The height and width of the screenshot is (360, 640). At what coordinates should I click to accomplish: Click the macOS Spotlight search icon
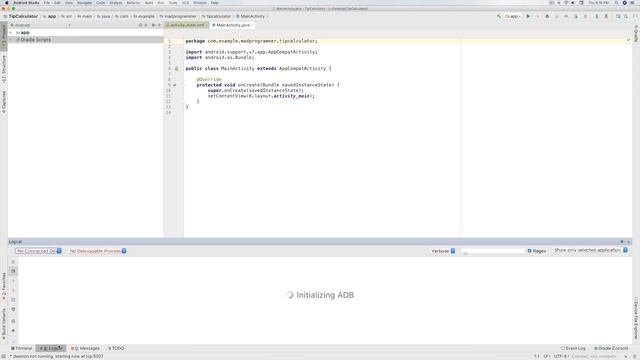[x=616, y=2]
